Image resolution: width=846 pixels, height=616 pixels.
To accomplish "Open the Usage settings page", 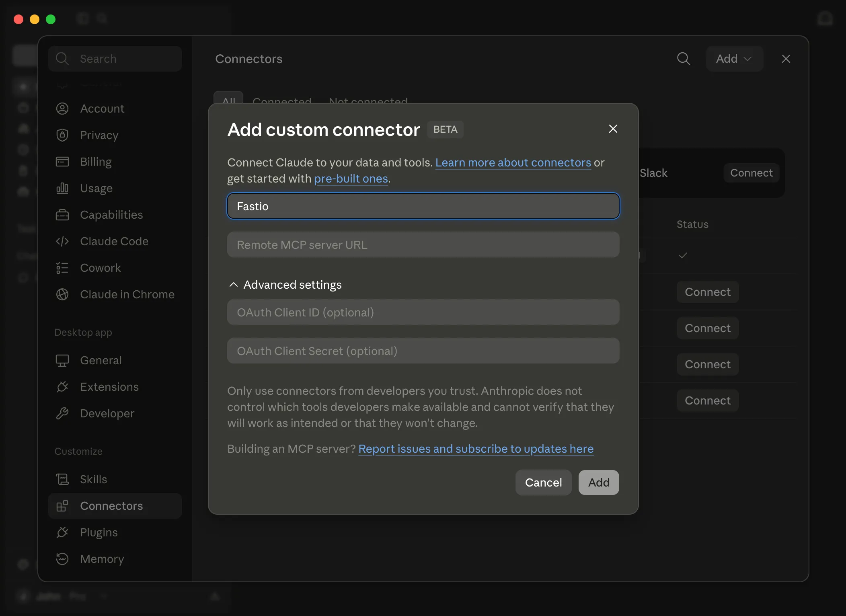I will [x=115, y=188].
